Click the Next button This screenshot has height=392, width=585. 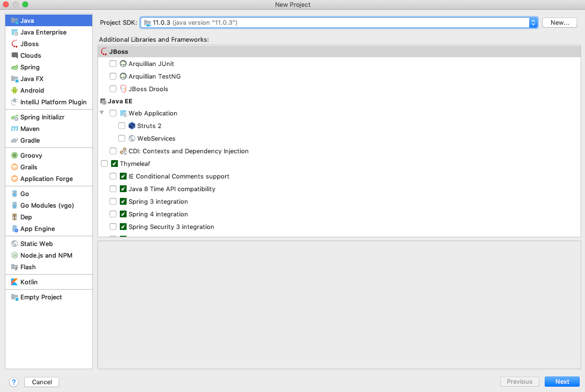[x=562, y=381]
